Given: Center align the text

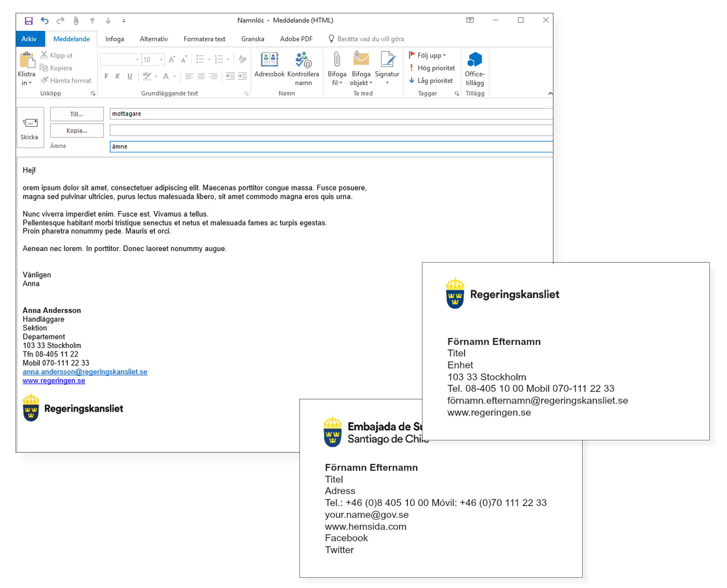Looking at the screenshot, I should (x=201, y=76).
